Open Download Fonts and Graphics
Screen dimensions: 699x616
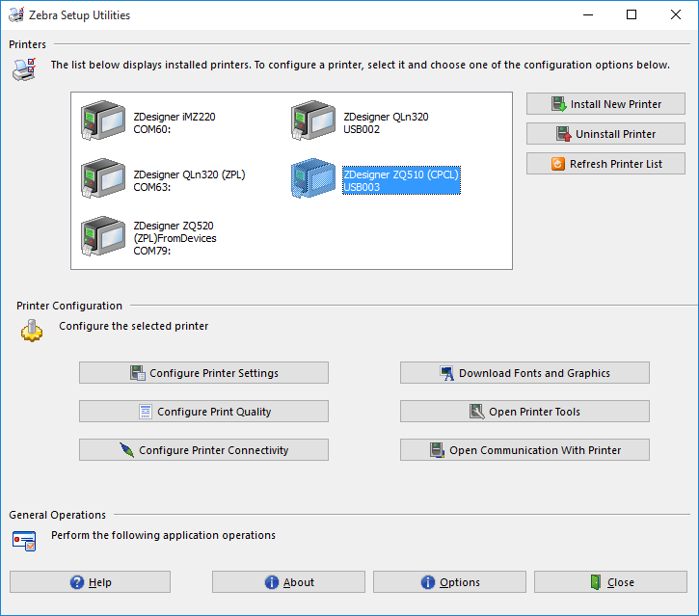pyautogui.click(x=524, y=373)
